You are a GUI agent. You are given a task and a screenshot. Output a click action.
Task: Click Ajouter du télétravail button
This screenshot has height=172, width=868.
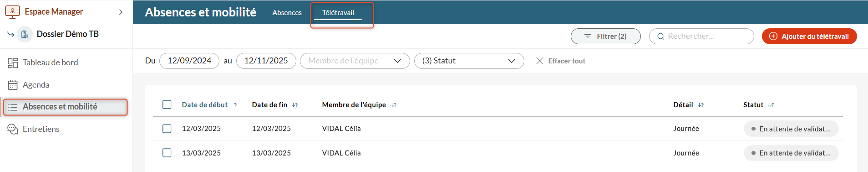tap(809, 36)
